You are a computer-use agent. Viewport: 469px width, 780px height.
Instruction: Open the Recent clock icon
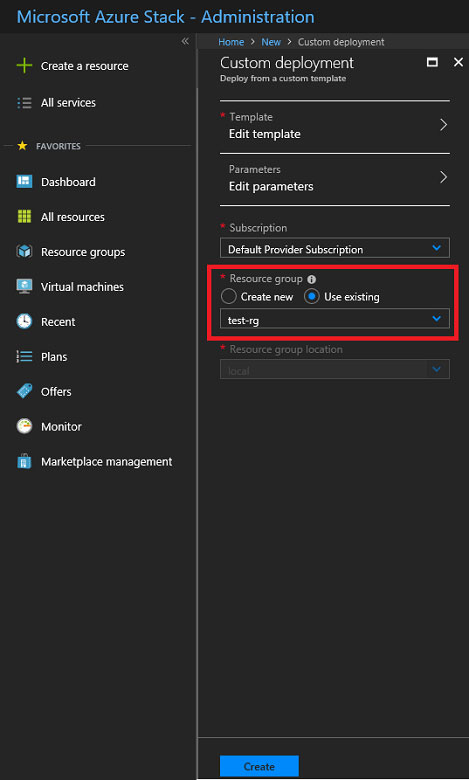point(24,321)
